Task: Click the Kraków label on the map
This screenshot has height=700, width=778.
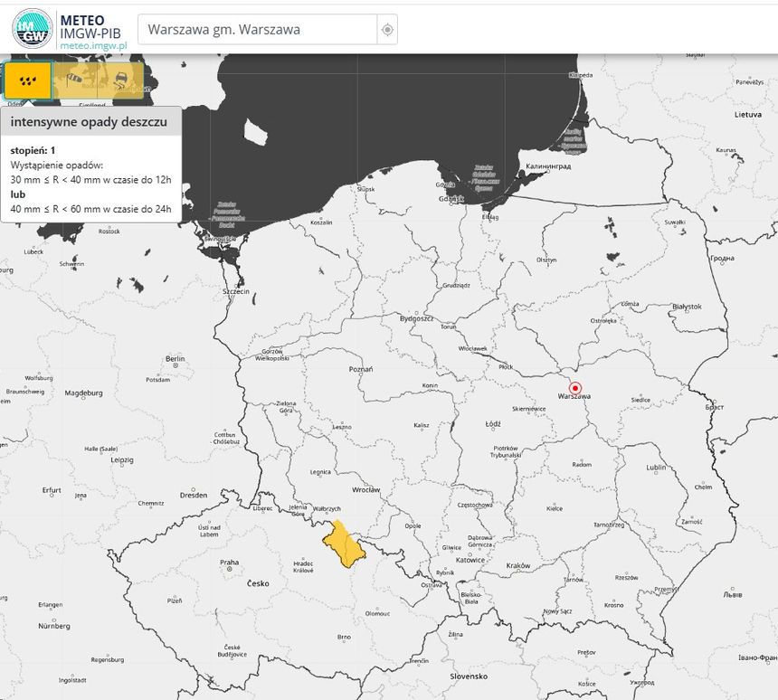Action: click(518, 565)
